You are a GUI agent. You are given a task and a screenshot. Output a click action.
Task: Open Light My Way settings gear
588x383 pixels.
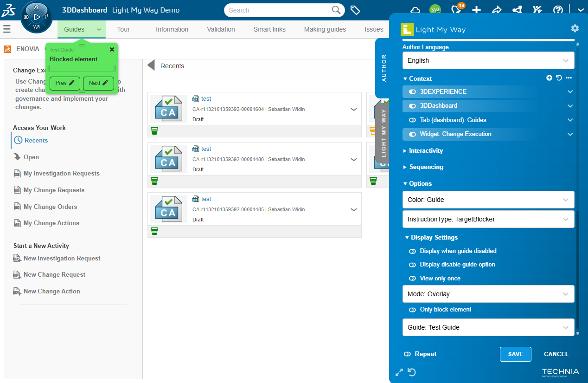click(x=575, y=28)
